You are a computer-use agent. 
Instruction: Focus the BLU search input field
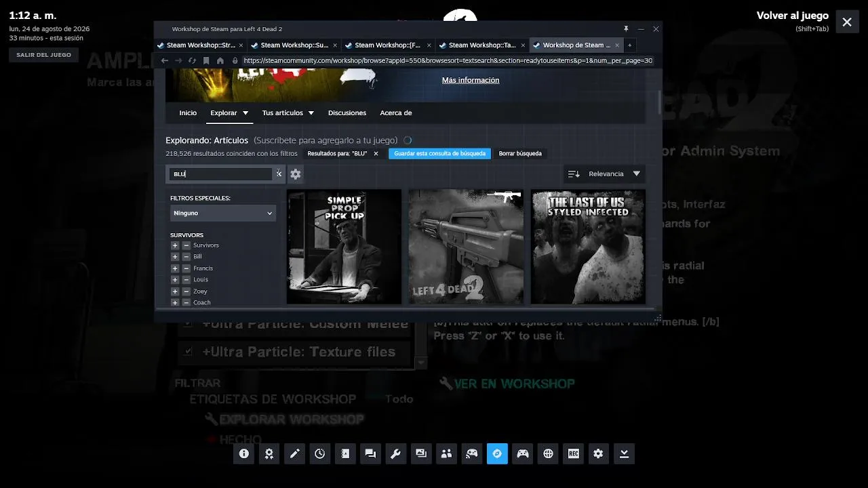point(221,174)
